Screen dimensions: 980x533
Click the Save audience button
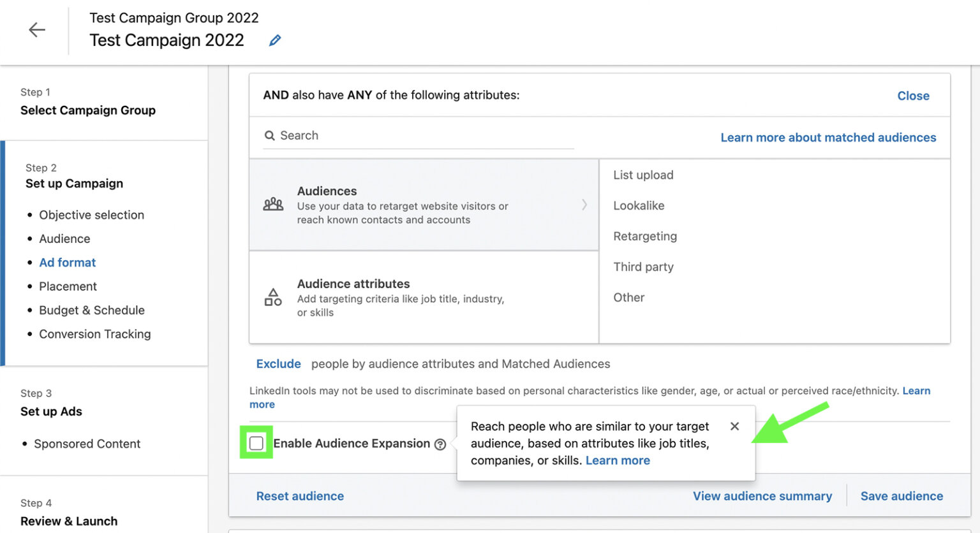click(901, 496)
